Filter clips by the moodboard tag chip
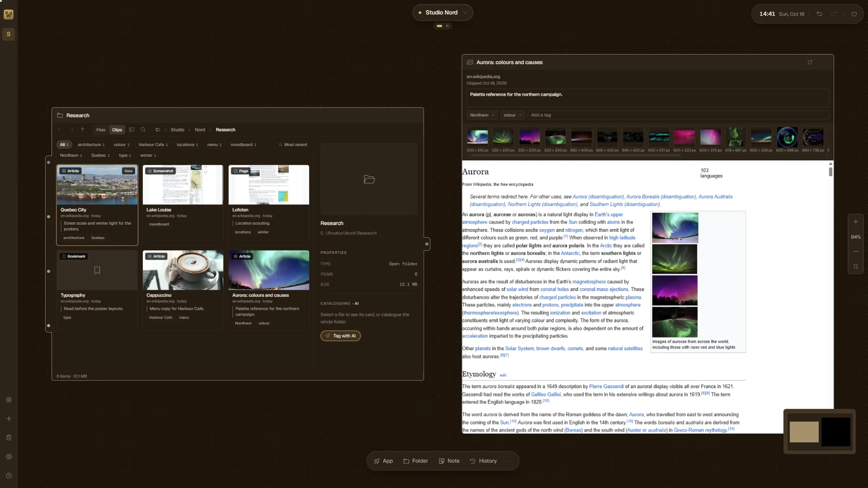This screenshot has width=868, height=488. [243, 145]
